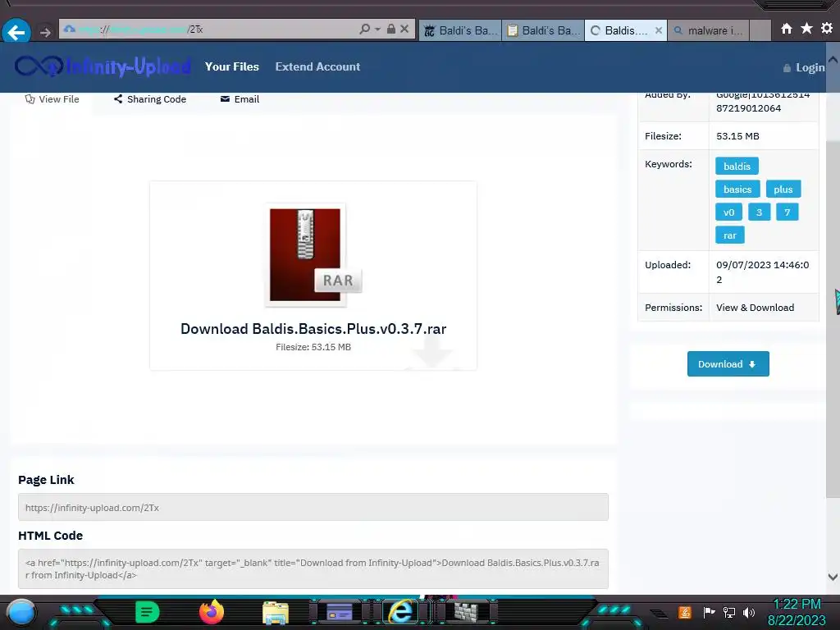Click the basics keyword tag
Image resolution: width=840 pixels, height=630 pixels.
pos(737,189)
